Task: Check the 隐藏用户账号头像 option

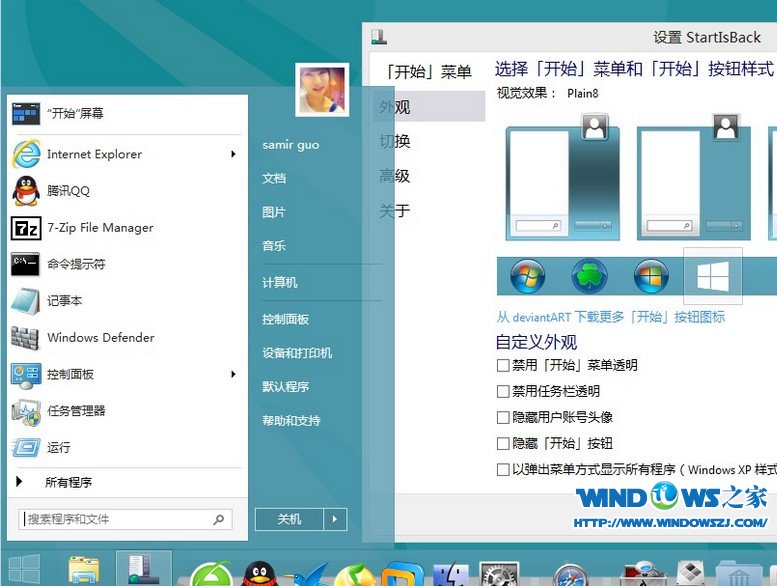Action: 503,418
